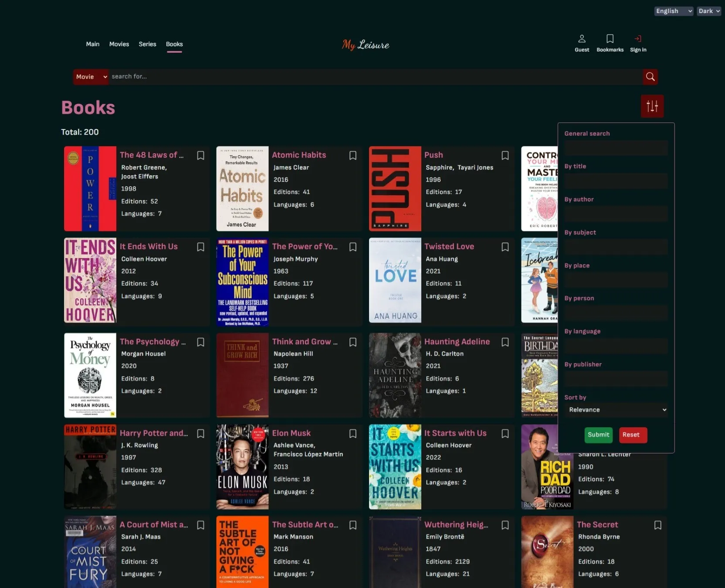Open the It Ends With Us title
The width and height of the screenshot is (725, 588).
(x=149, y=246)
